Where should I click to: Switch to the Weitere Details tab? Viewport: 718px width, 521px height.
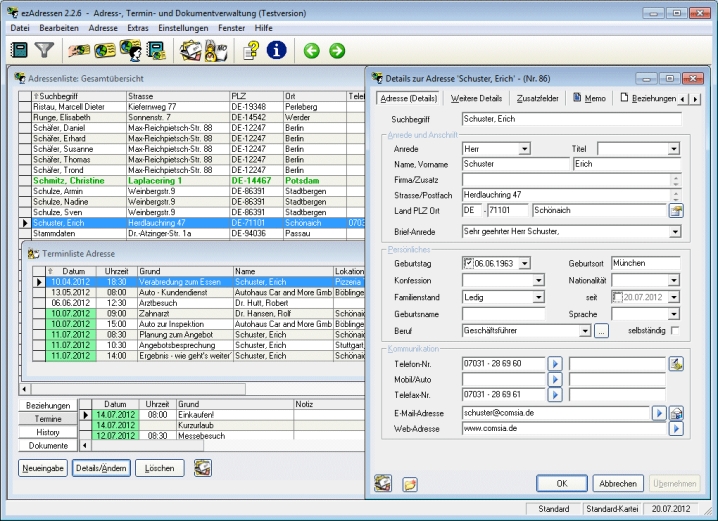point(476,98)
